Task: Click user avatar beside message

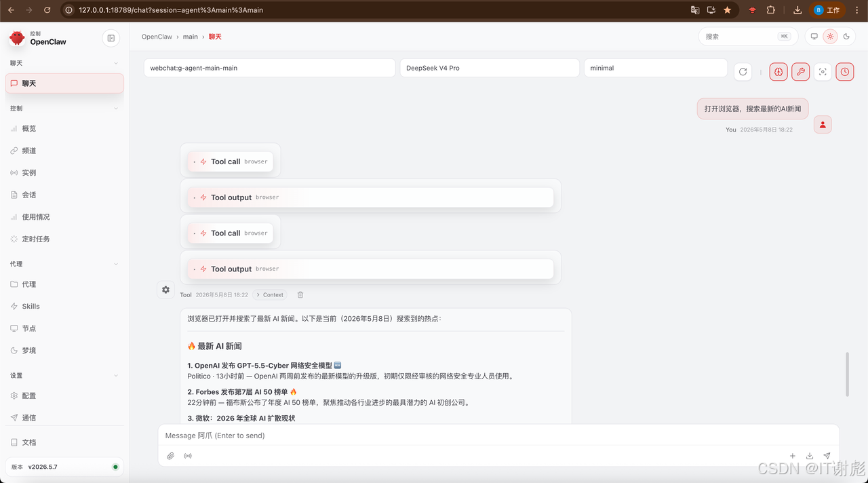Action: 823,125
